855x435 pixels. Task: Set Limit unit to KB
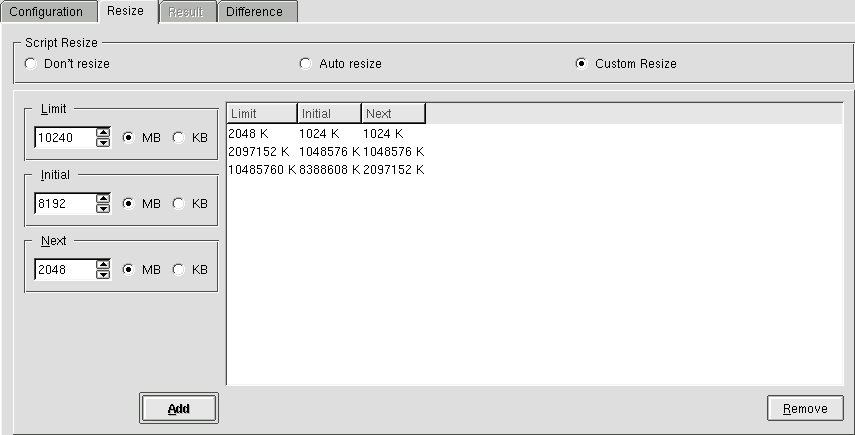[178, 138]
